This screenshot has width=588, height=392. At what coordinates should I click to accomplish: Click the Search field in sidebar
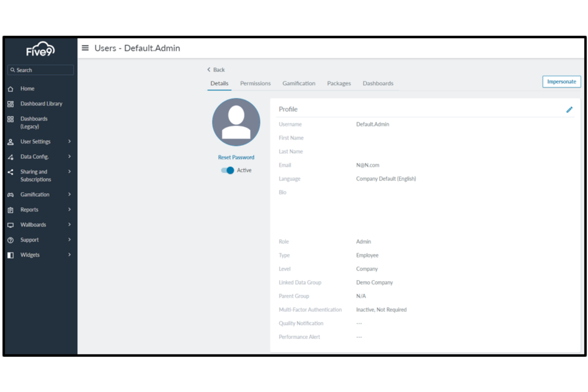coord(41,70)
